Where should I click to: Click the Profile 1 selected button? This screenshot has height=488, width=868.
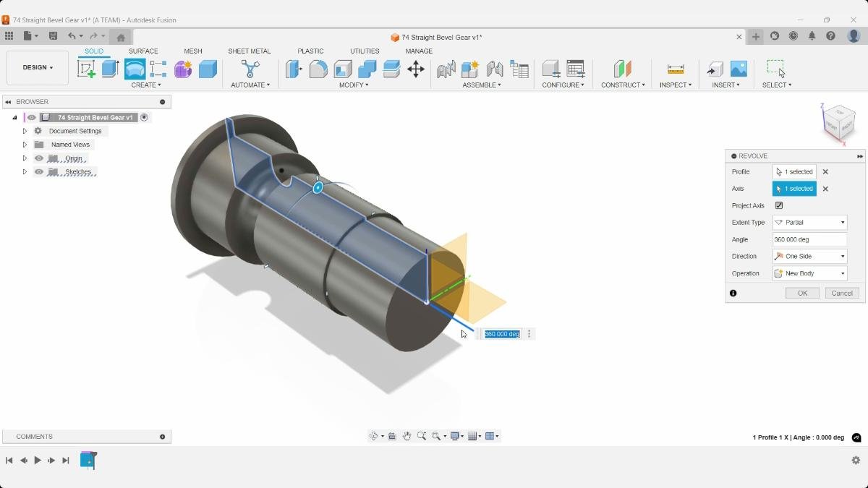tap(794, 172)
